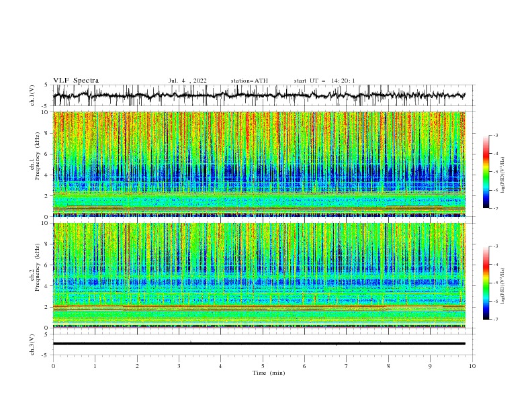
Task: Click time axis tick label '6'
Action: point(304,366)
